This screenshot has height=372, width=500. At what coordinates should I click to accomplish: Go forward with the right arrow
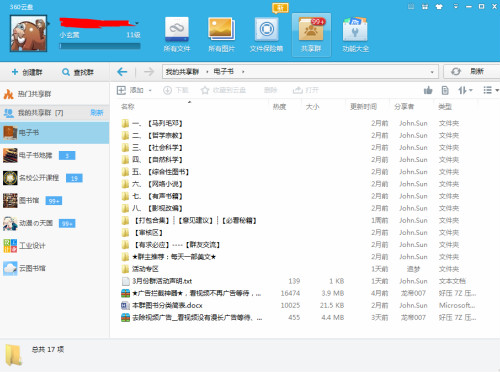tap(149, 72)
